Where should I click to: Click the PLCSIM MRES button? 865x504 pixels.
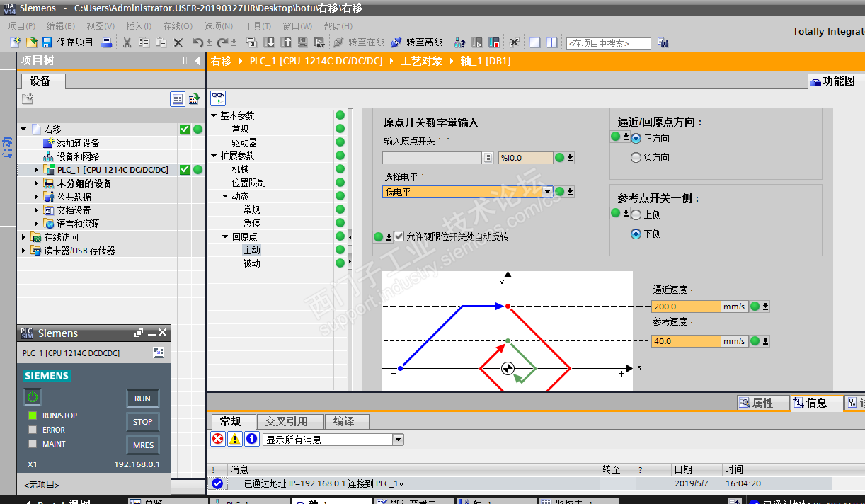click(142, 445)
